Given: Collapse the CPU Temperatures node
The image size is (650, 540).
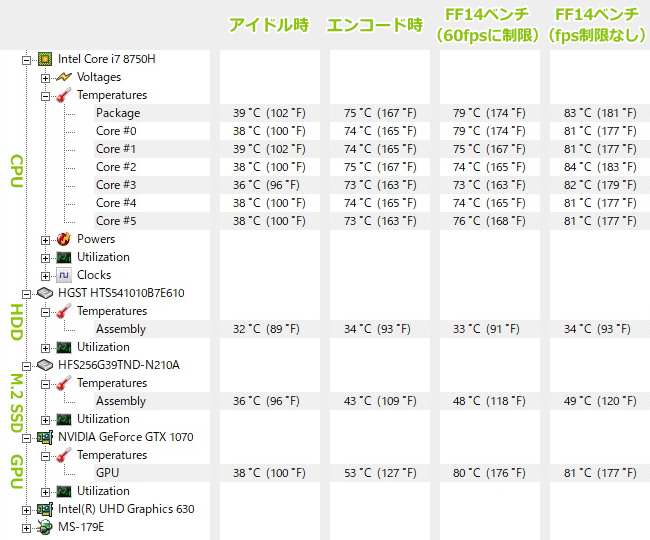Looking at the screenshot, I should point(45,97).
